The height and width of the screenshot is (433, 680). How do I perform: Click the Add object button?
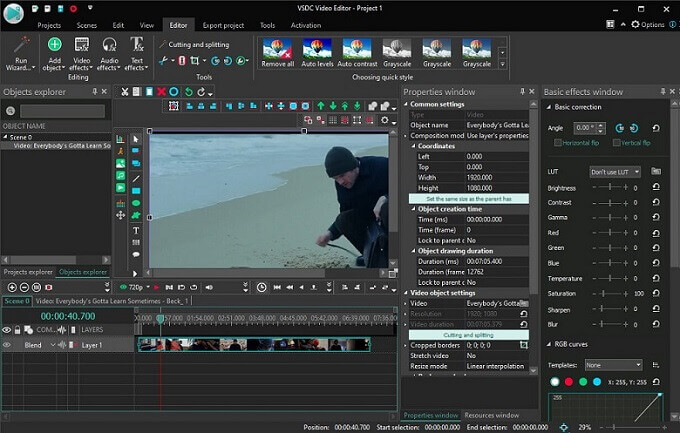pyautogui.click(x=54, y=53)
